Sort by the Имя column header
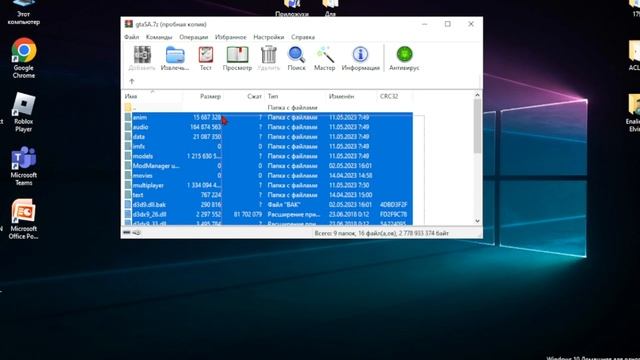This screenshot has height=360, width=640. 153,96
